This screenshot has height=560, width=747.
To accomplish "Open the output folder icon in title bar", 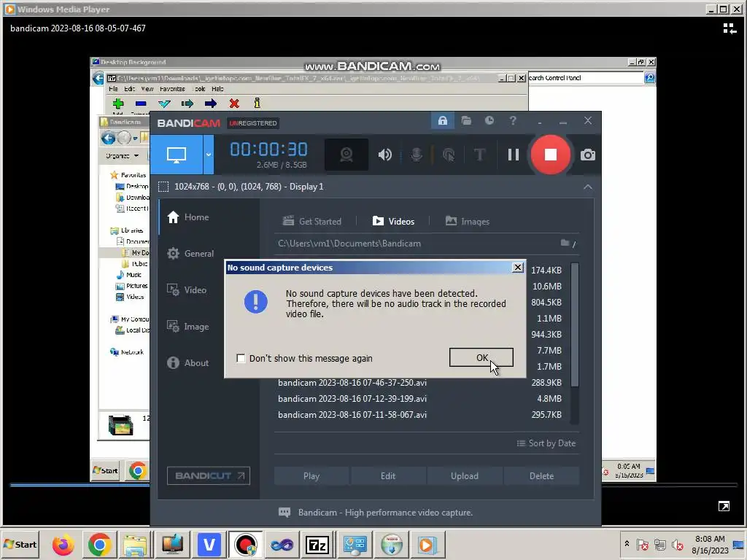I will (x=466, y=121).
